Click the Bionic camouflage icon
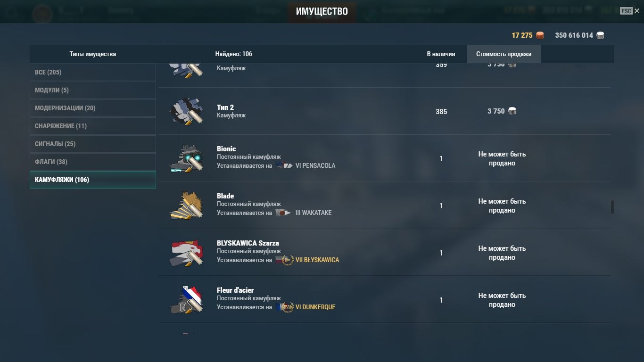 (186, 158)
